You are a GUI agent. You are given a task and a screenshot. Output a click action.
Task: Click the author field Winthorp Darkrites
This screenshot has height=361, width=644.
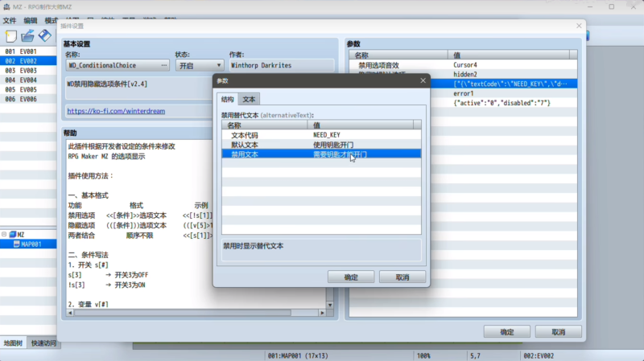[281, 65]
